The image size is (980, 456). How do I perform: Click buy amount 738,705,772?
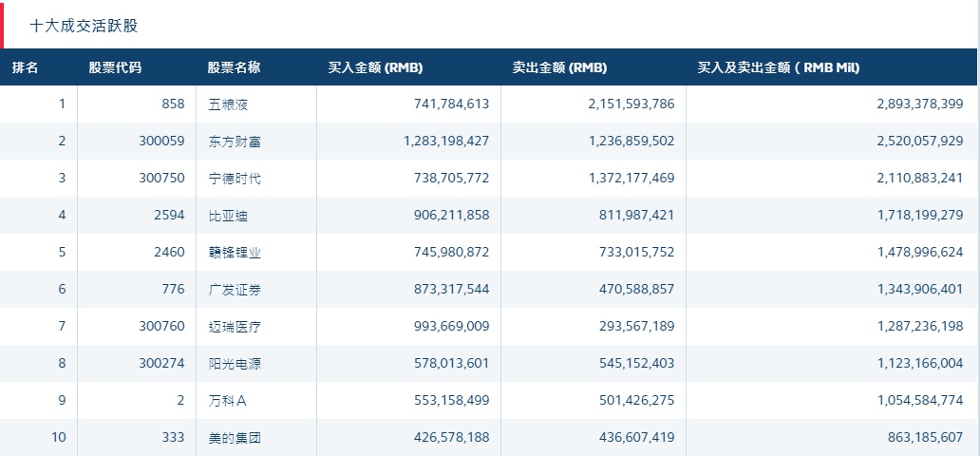(452, 178)
